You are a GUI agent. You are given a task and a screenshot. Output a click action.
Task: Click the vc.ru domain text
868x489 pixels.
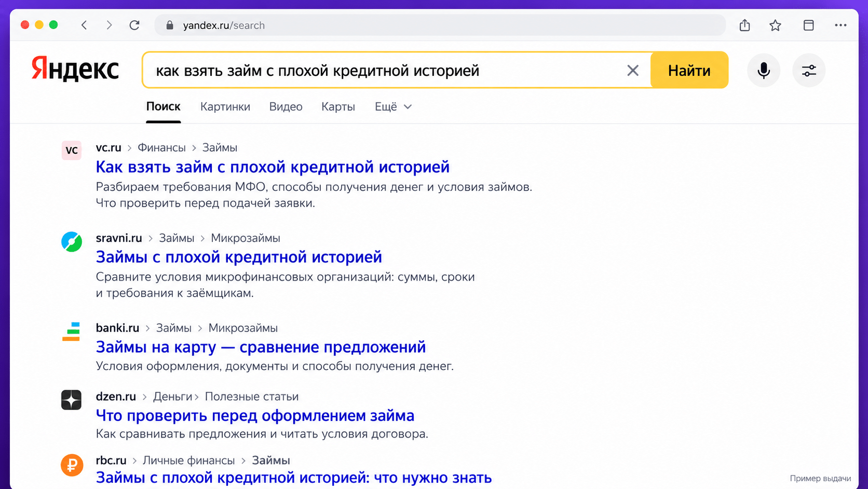point(108,148)
